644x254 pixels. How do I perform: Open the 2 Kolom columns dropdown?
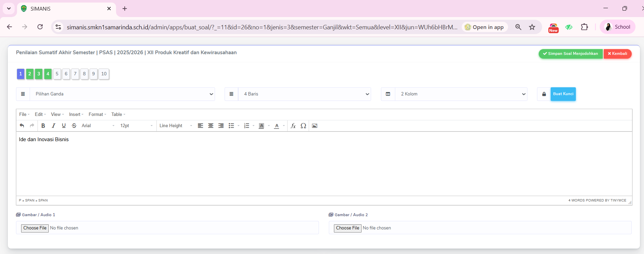(461, 94)
